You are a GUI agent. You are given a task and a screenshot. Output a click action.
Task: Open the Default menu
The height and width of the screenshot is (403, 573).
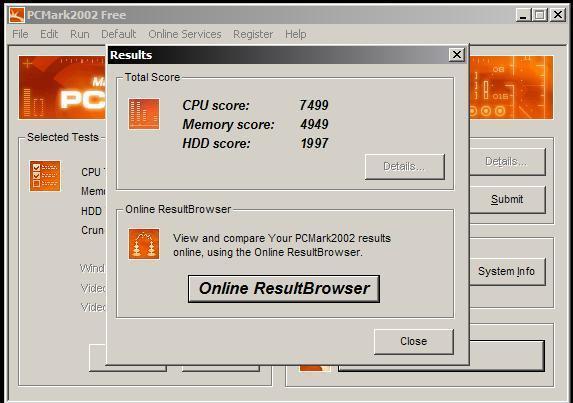click(x=118, y=34)
